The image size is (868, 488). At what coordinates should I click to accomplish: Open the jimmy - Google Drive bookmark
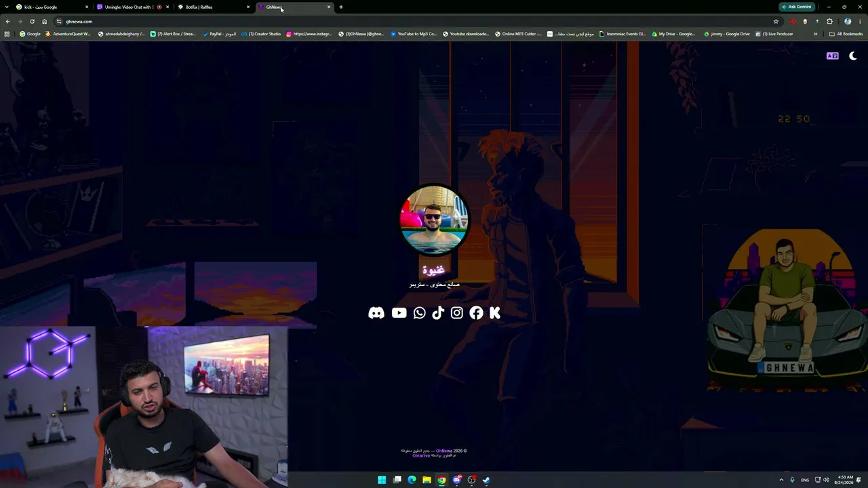[x=727, y=34]
